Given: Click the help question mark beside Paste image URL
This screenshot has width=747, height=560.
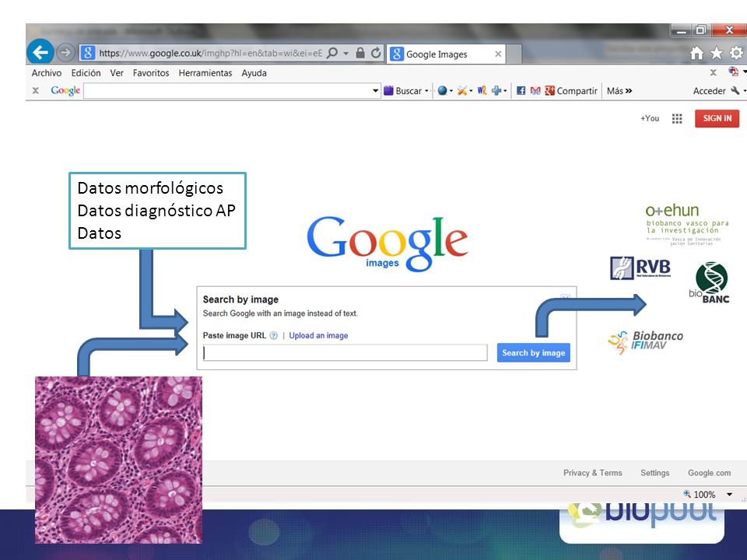Looking at the screenshot, I should point(273,335).
